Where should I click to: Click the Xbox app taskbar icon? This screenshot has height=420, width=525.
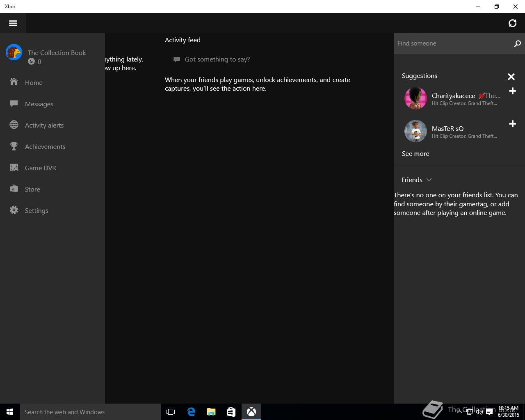coord(251,412)
